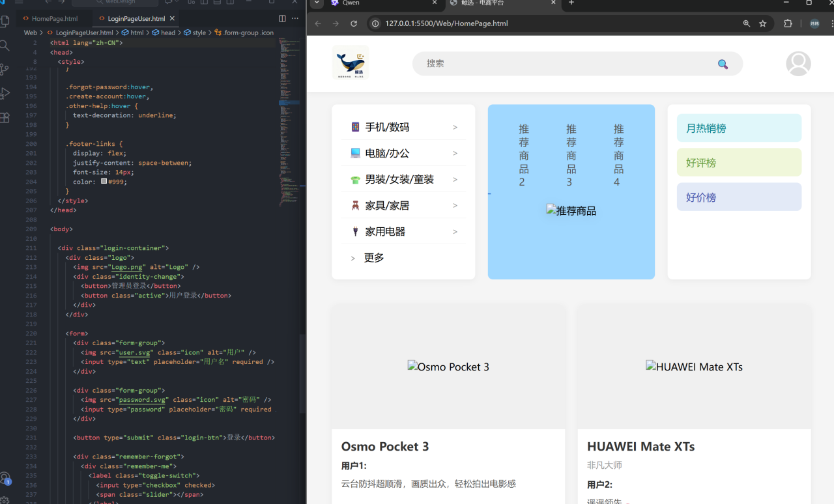Open VS Code Explorer panel icon

pyautogui.click(x=5, y=21)
